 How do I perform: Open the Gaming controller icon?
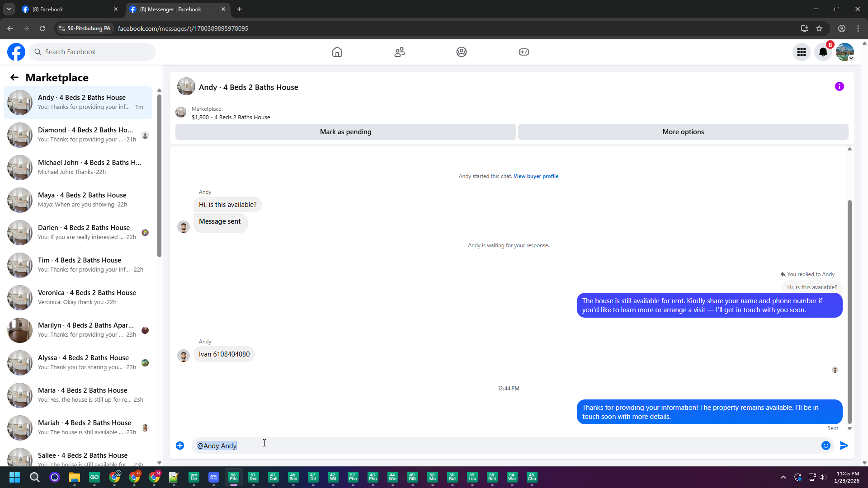[524, 52]
